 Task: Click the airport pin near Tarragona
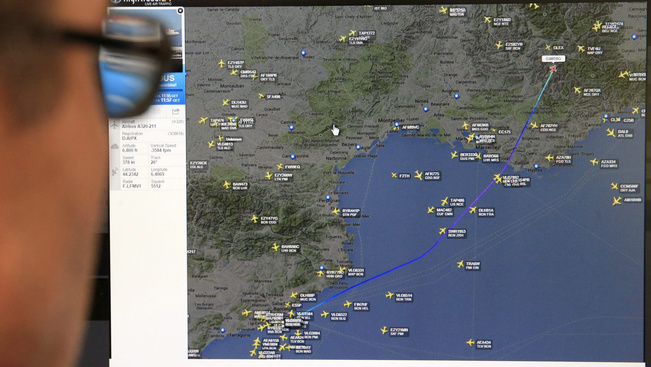pyautogui.click(x=223, y=330)
